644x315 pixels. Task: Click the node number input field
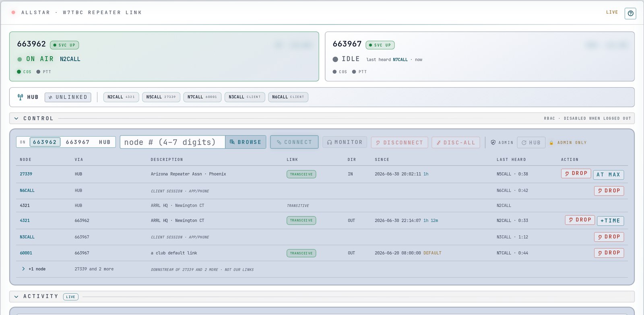pyautogui.click(x=172, y=142)
